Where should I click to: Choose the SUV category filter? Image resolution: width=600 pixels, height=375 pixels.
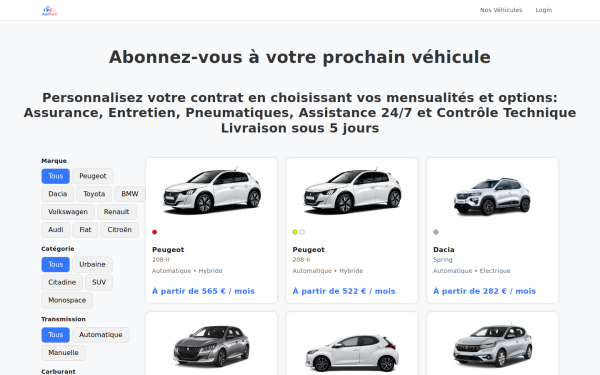tap(99, 282)
